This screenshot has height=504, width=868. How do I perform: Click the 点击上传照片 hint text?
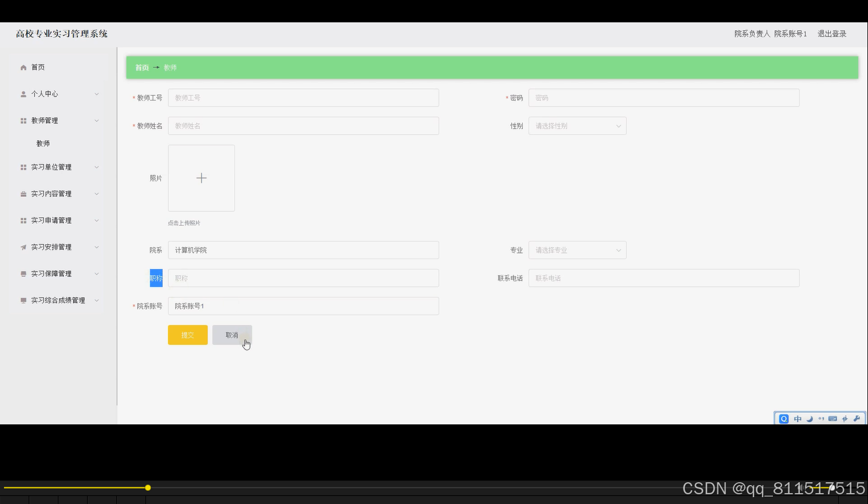(184, 223)
